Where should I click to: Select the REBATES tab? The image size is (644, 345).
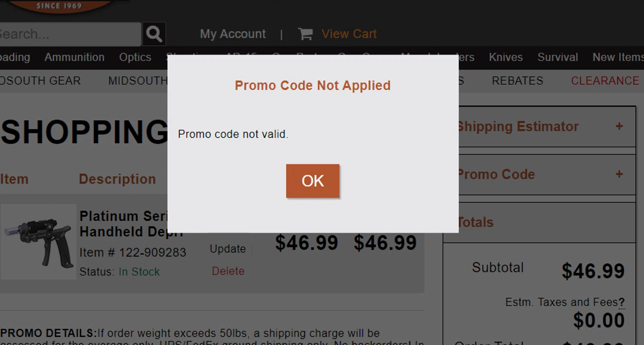(x=517, y=81)
